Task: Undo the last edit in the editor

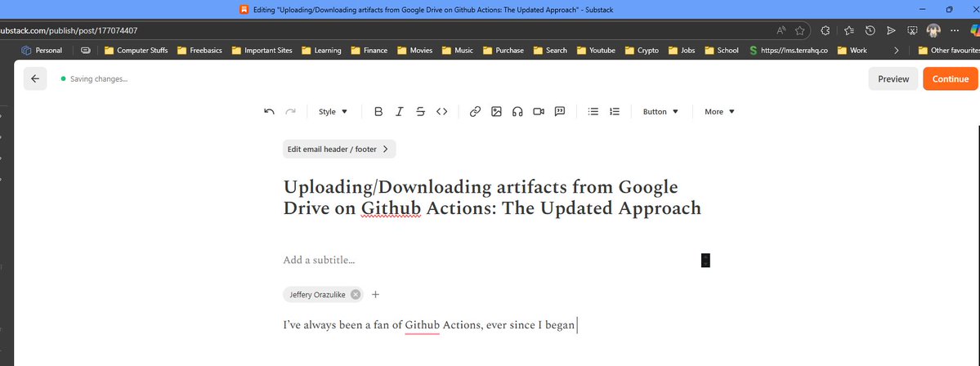Action: coord(270,112)
